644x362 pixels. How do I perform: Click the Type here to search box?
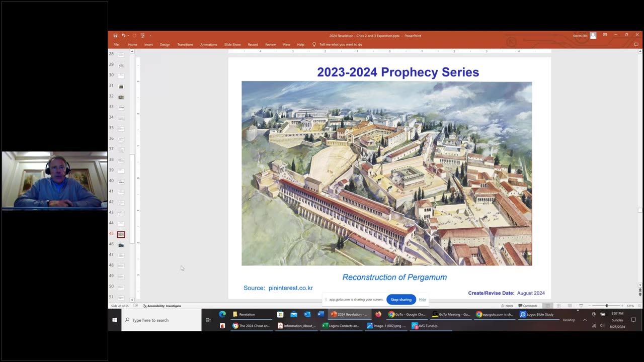coord(162,320)
